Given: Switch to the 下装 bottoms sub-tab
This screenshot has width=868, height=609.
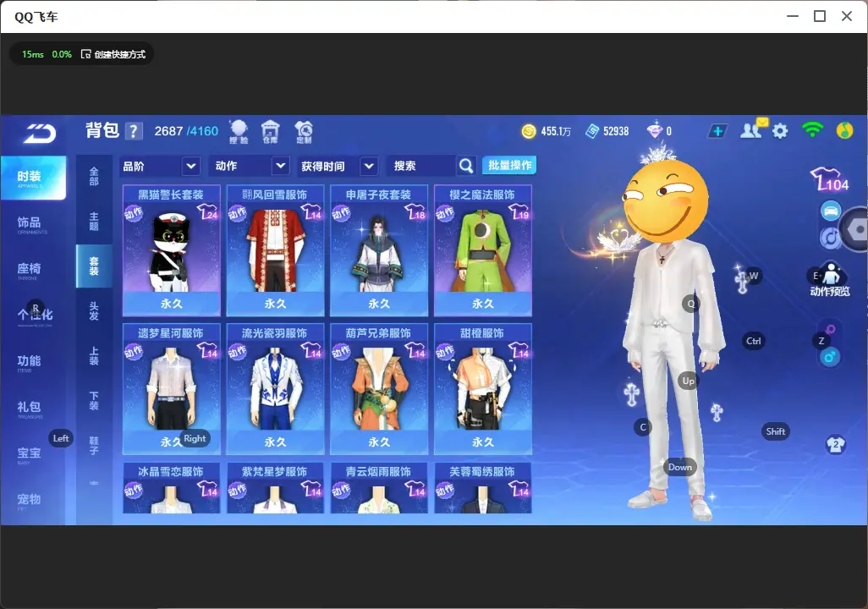Looking at the screenshot, I should 94,401.
